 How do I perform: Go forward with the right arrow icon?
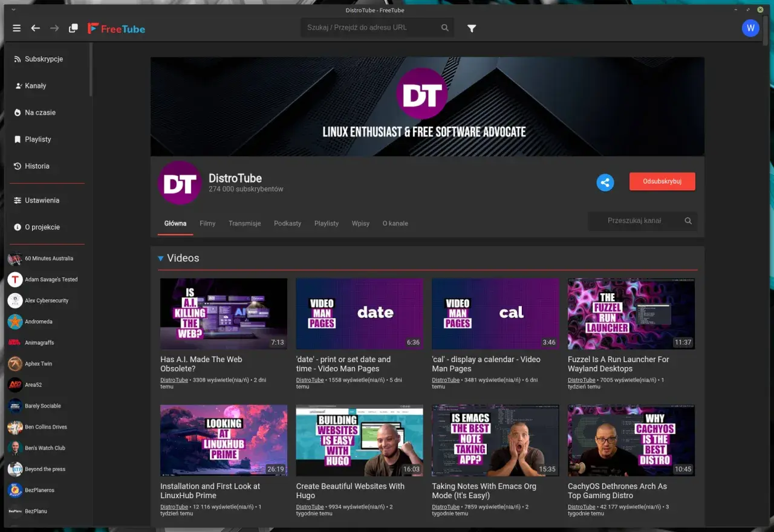pyautogui.click(x=54, y=28)
